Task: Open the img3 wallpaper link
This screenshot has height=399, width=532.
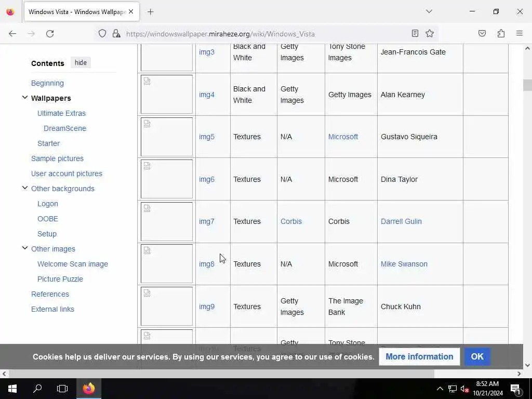Action: (x=207, y=52)
